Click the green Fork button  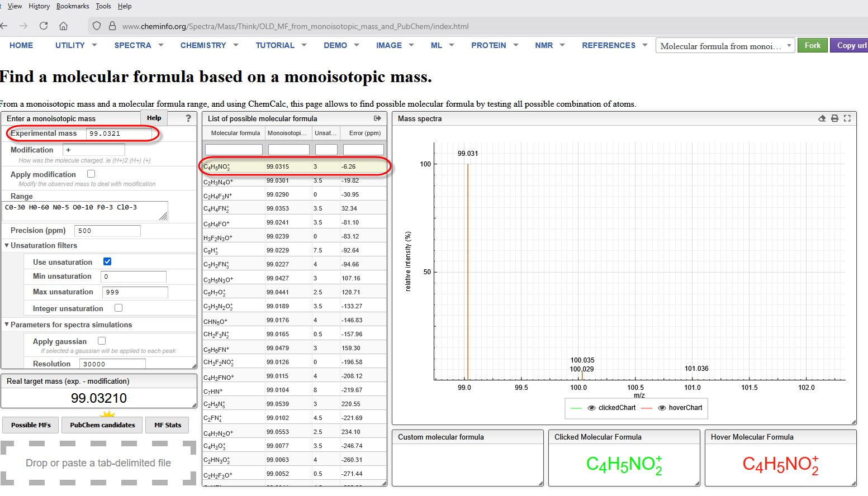point(813,45)
